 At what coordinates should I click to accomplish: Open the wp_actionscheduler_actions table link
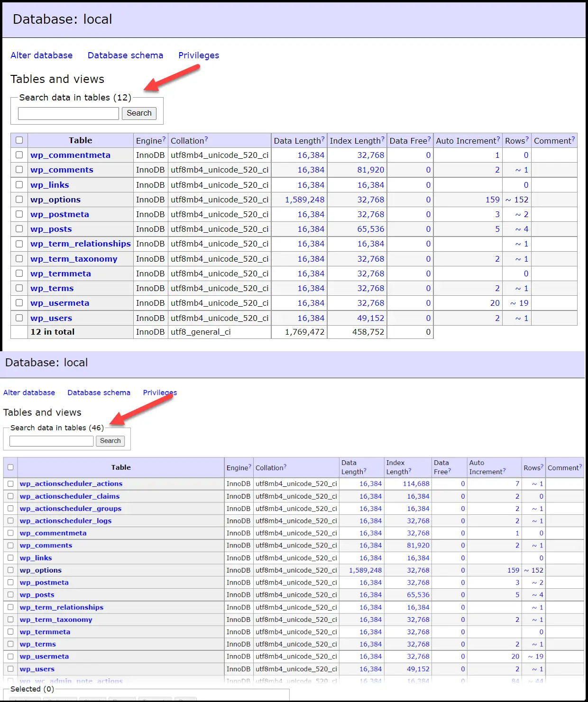pos(71,483)
